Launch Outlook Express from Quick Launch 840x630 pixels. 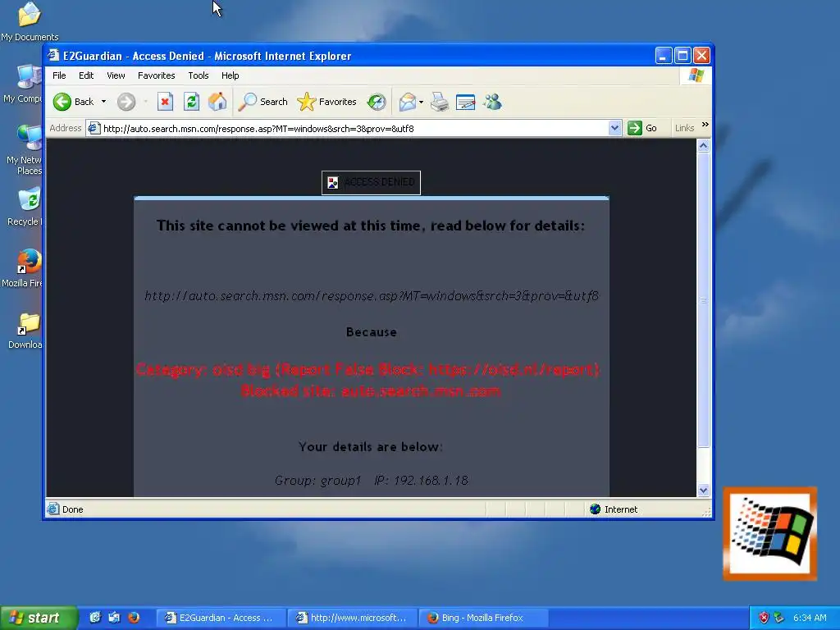pos(114,618)
